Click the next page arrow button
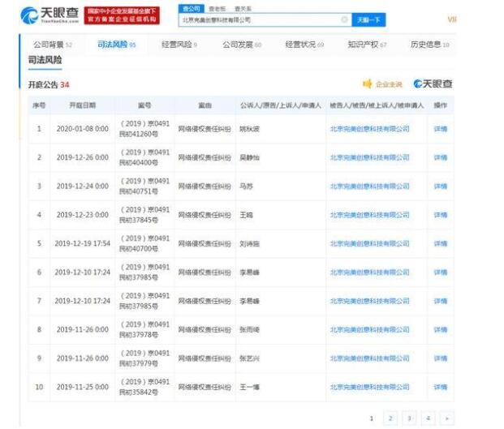This screenshot has height=429, width=504. [x=447, y=418]
